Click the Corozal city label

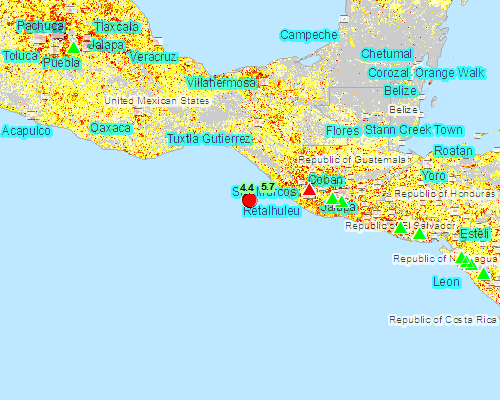(389, 73)
